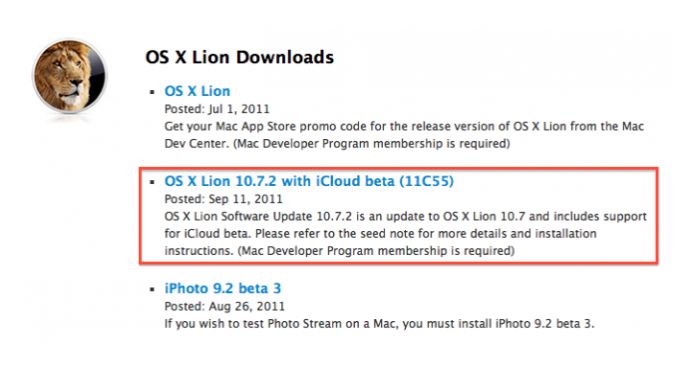Click the Mac App Store promo code description
691x375 pixels.
pyautogui.click(x=404, y=135)
